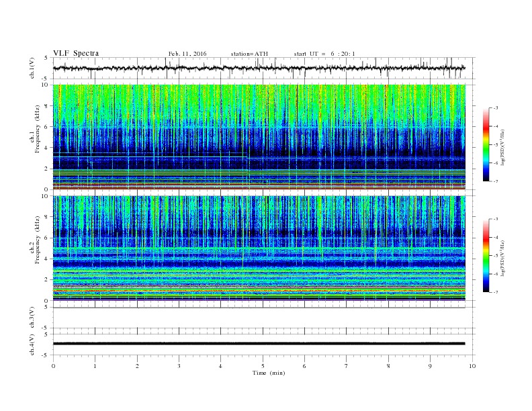Click the "ch.3(V)" axis label
Viewport: 532px width, 411px height.
pyautogui.click(x=32, y=318)
